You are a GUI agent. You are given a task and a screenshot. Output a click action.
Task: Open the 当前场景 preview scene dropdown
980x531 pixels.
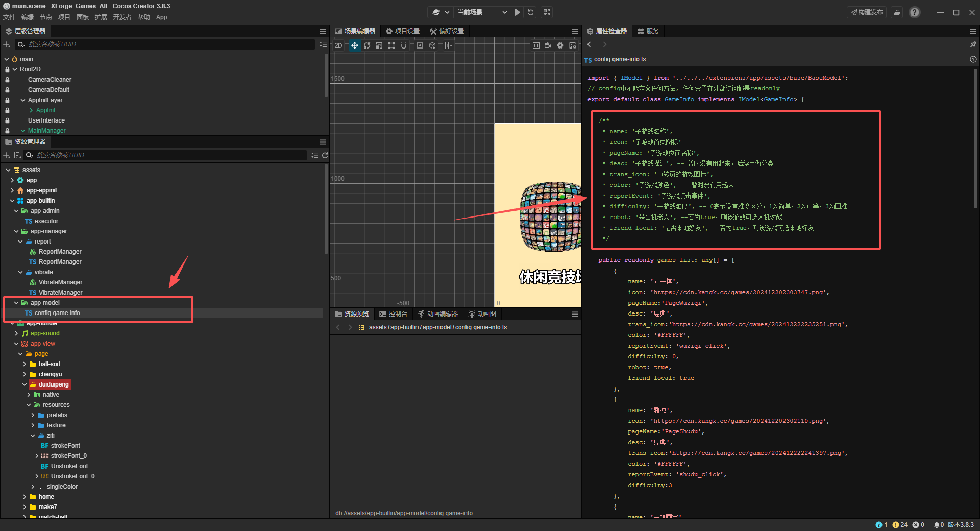tap(482, 12)
